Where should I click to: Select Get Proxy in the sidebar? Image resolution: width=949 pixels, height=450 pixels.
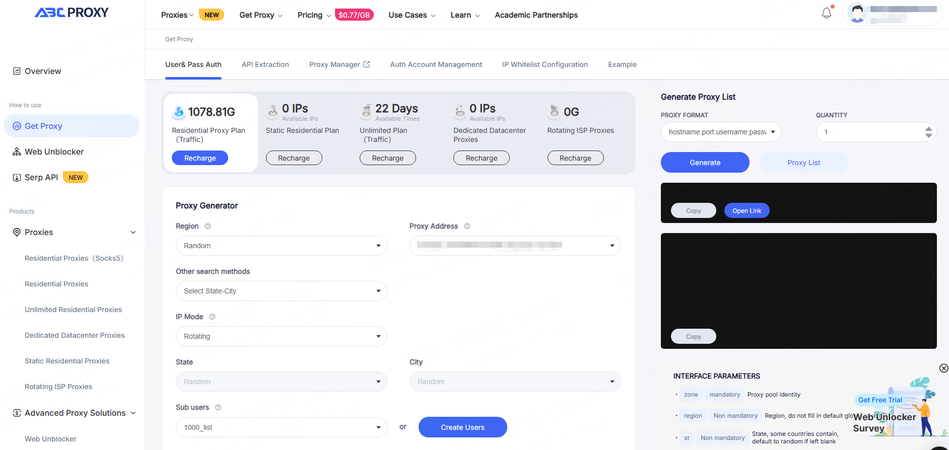click(71, 126)
